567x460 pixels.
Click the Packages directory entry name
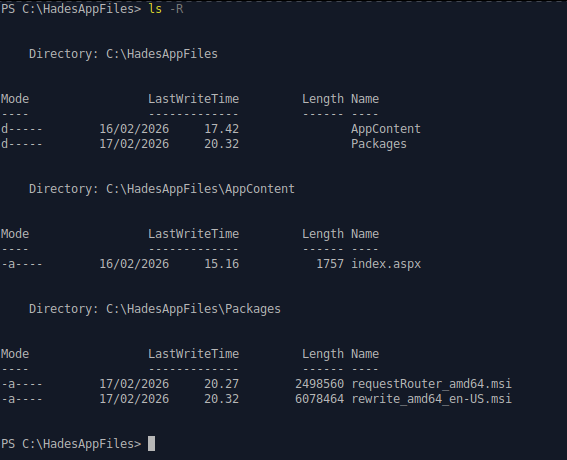[x=379, y=144]
